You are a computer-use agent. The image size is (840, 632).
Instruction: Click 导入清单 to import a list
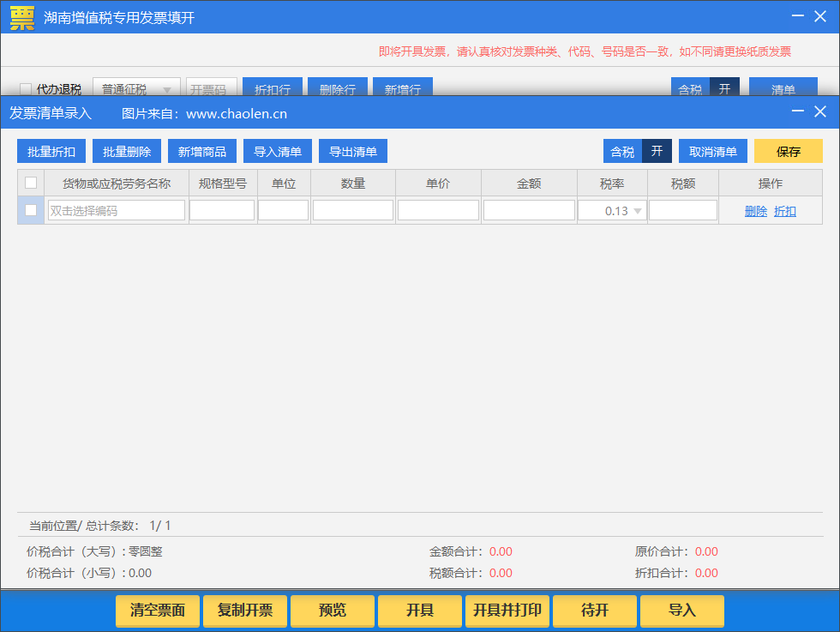(x=278, y=151)
